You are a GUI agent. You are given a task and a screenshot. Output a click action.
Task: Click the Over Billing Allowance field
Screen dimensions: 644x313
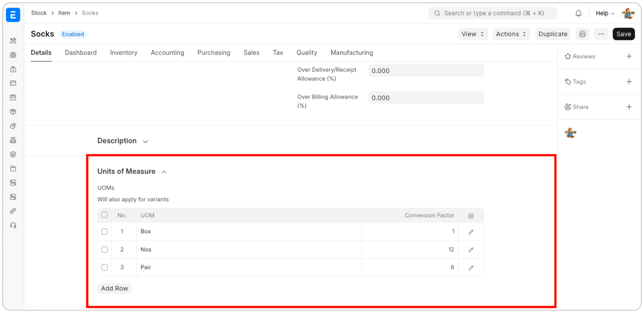coord(426,98)
